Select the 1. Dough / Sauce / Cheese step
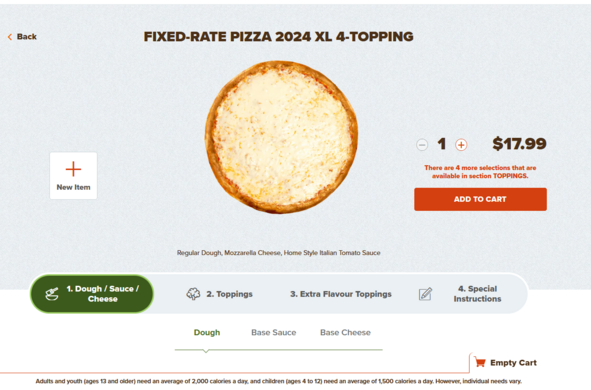The image size is (591, 390). click(92, 294)
